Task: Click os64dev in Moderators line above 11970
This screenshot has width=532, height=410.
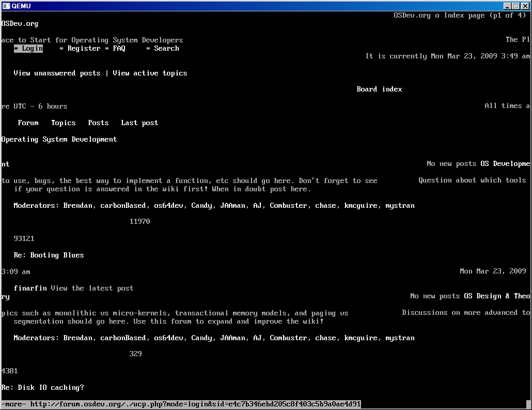Action: 168,205
